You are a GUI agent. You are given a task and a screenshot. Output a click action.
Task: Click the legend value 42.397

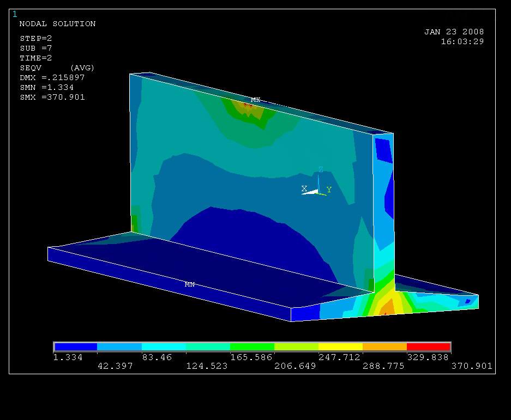click(116, 366)
